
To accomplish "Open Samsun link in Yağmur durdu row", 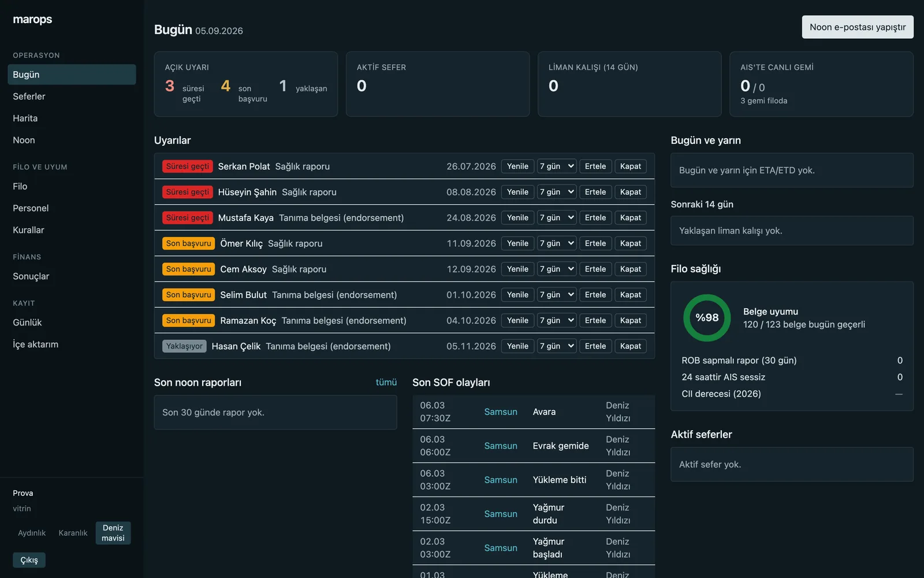I will pos(501,514).
